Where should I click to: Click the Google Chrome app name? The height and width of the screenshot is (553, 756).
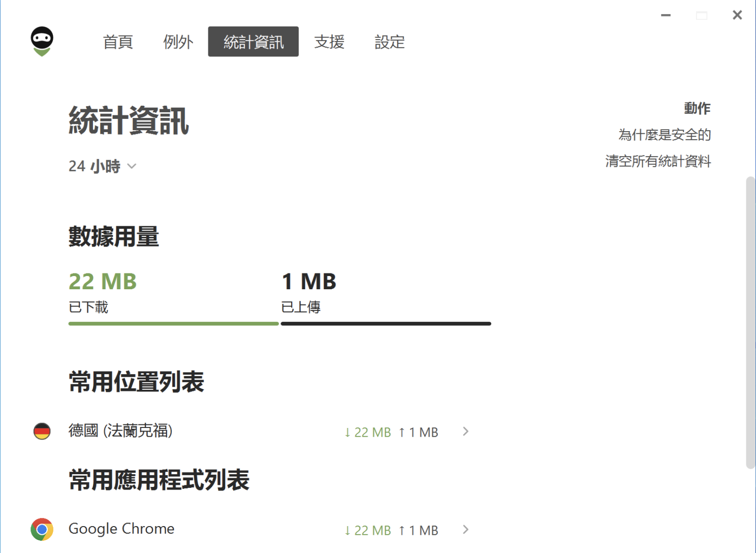point(121,529)
